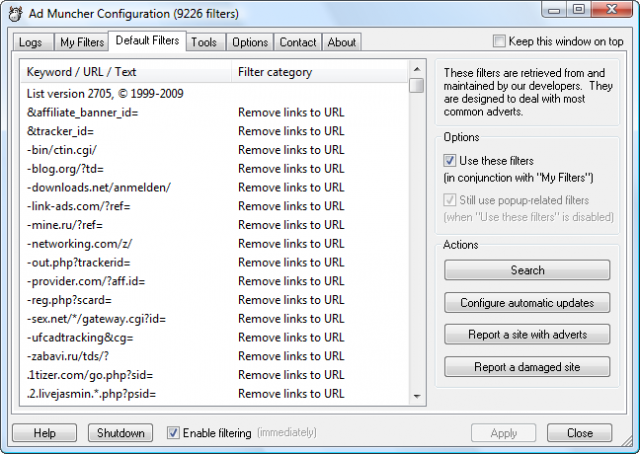Select the -bin/ctin.cgi/ filter
The image size is (640, 454).
(214, 150)
